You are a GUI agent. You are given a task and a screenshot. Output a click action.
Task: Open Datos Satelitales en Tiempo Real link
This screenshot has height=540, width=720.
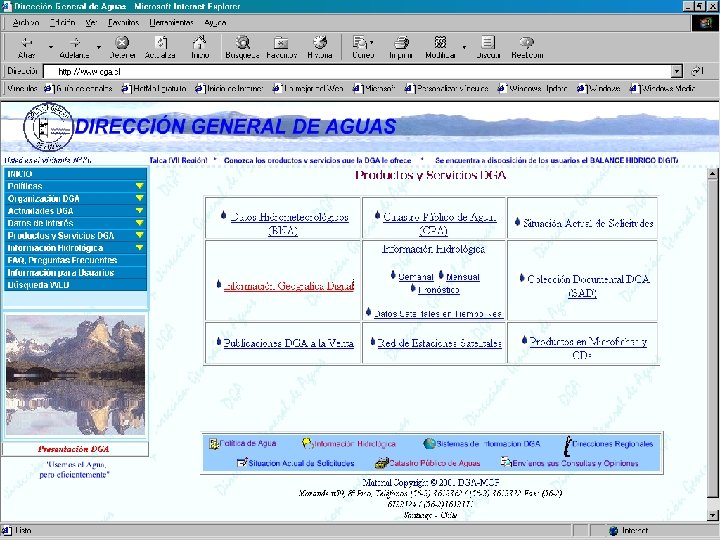(438, 314)
